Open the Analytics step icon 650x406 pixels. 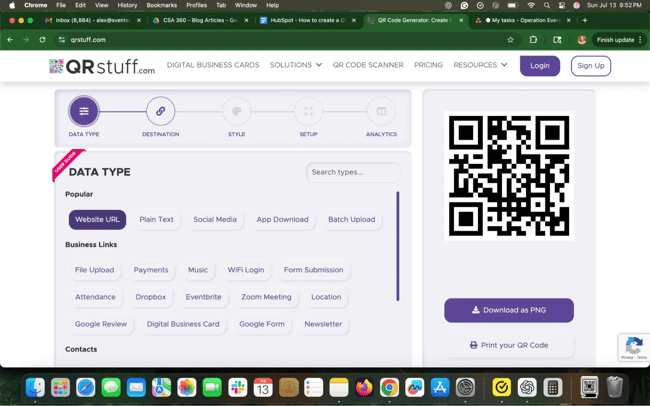click(x=381, y=111)
